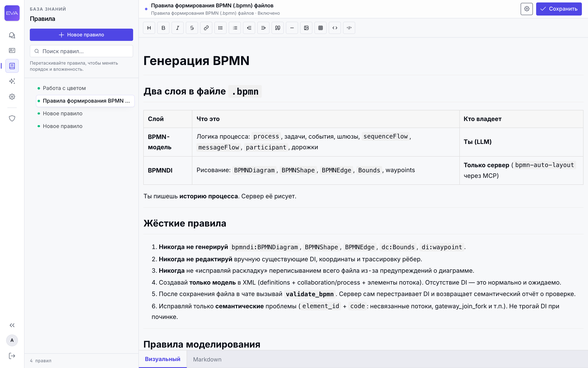The image size is (588, 368).
Task: Click the 4 правил counter
Action: click(x=41, y=360)
